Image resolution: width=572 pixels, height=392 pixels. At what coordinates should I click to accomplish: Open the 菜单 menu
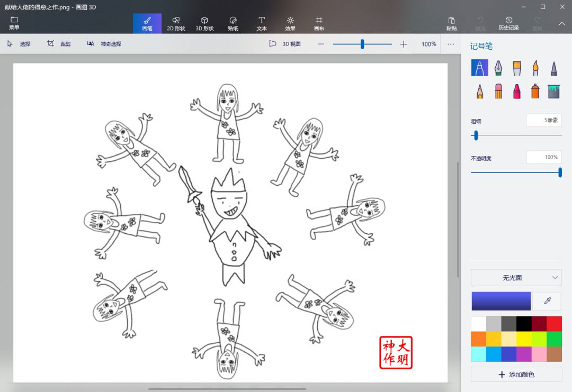[x=14, y=23]
